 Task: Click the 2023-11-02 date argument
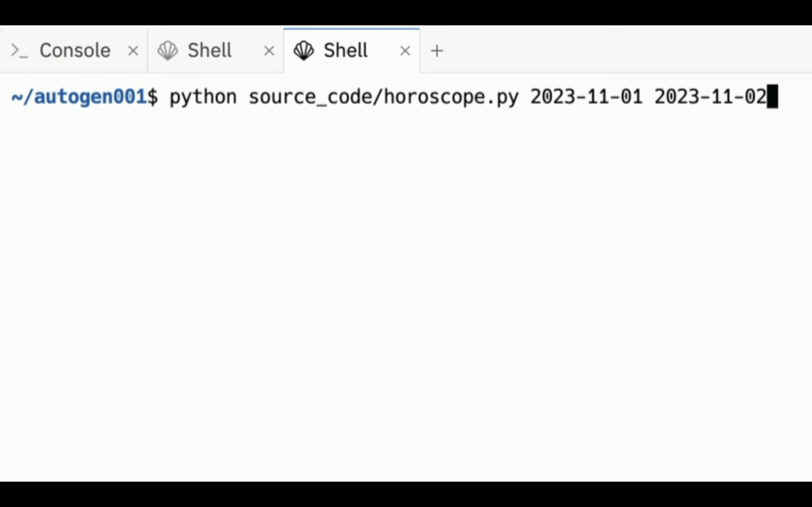[710, 97]
